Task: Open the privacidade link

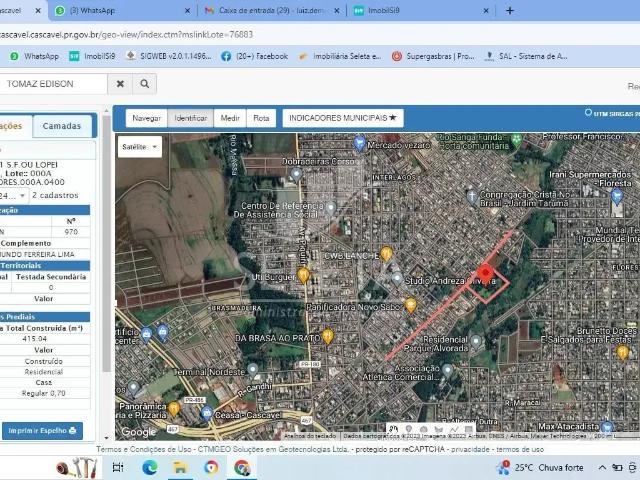Action: (470, 449)
